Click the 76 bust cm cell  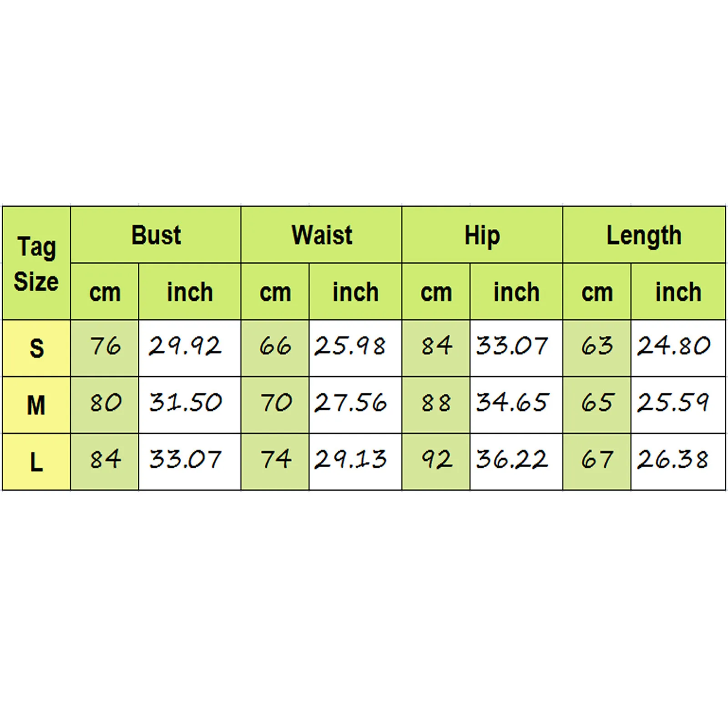[105, 346]
